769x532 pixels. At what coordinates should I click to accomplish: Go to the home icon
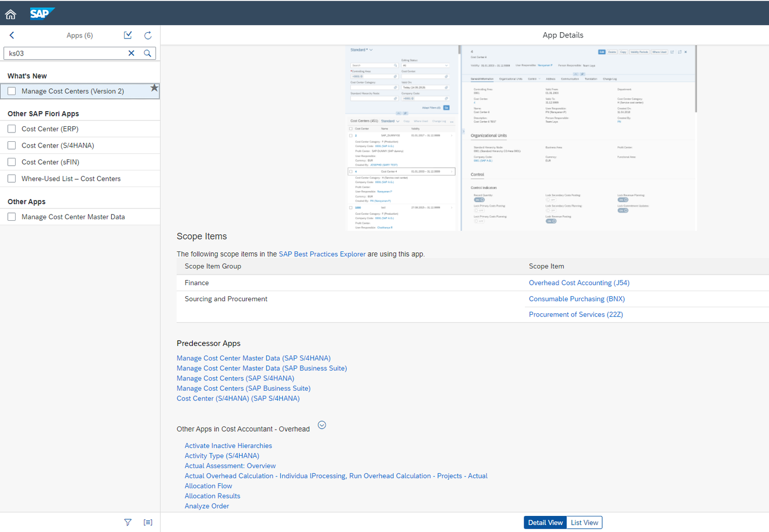click(10, 14)
